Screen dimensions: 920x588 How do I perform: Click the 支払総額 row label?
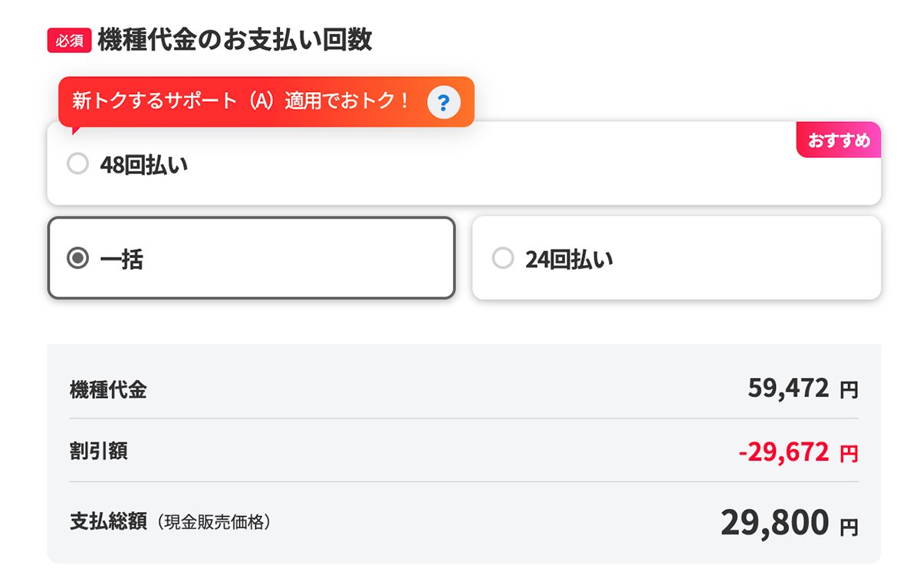tap(107, 523)
